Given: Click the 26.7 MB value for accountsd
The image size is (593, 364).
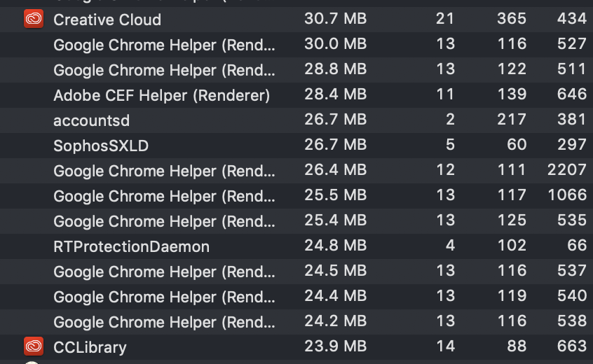Looking at the screenshot, I should point(336,119).
